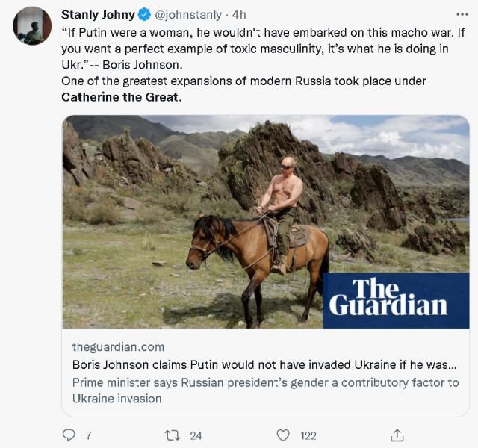Retweet this post using the retweet icon

coord(172,435)
